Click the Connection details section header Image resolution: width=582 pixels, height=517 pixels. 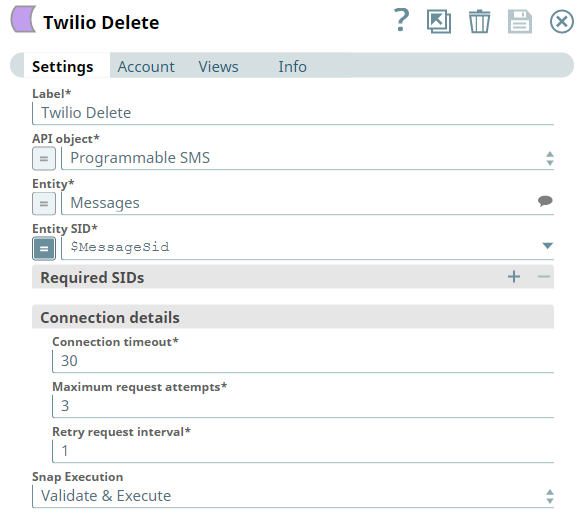(293, 317)
